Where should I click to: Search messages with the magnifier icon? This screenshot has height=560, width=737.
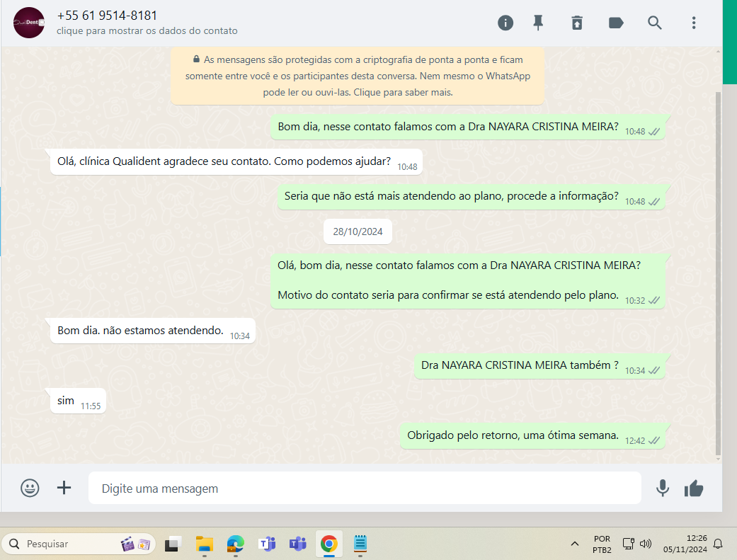click(x=655, y=23)
